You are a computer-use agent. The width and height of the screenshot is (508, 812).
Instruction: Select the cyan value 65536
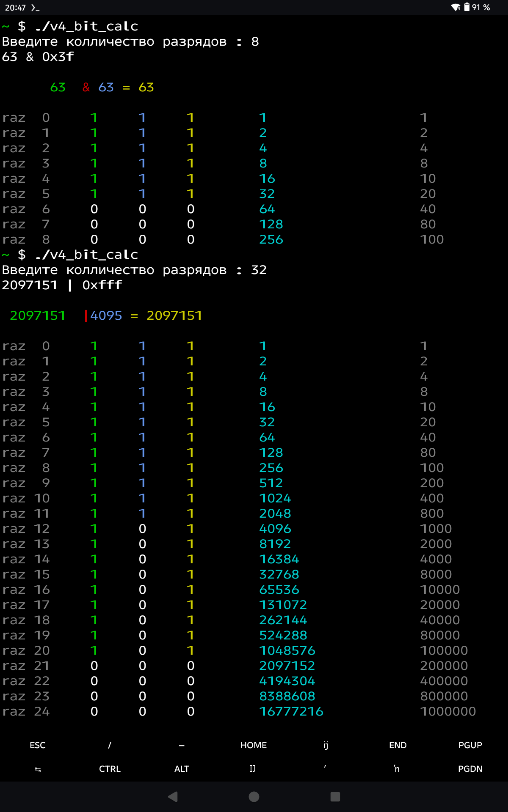279,590
